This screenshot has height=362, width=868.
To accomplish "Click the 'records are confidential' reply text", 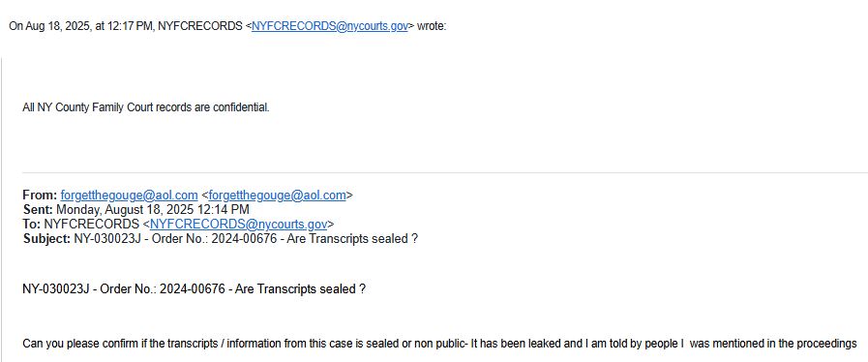I will (x=146, y=108).
